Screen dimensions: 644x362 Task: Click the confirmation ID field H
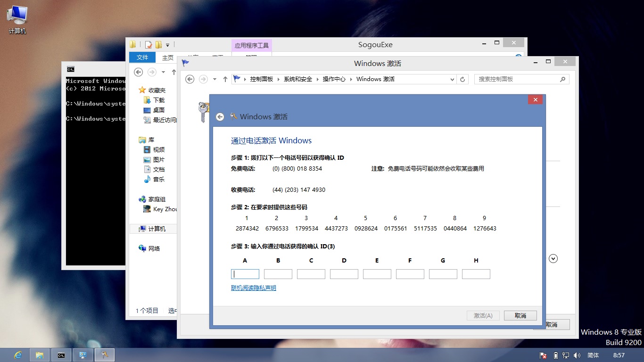tap(476, 274)
